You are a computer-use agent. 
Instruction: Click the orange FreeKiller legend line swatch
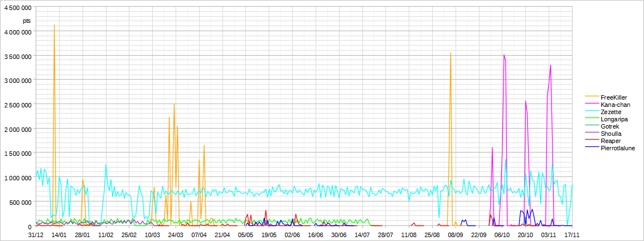592,97
